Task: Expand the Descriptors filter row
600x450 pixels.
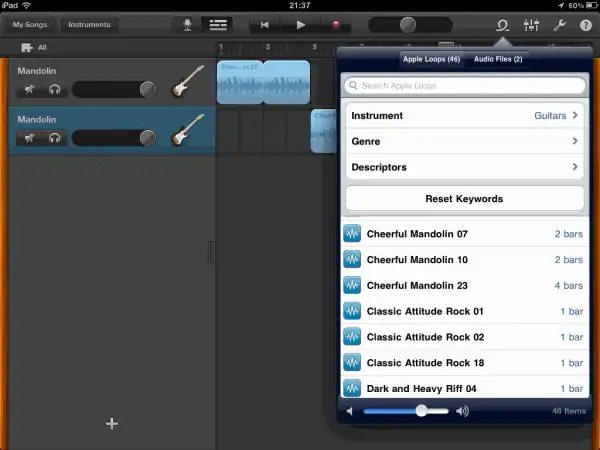Action: tap(464, 168)
